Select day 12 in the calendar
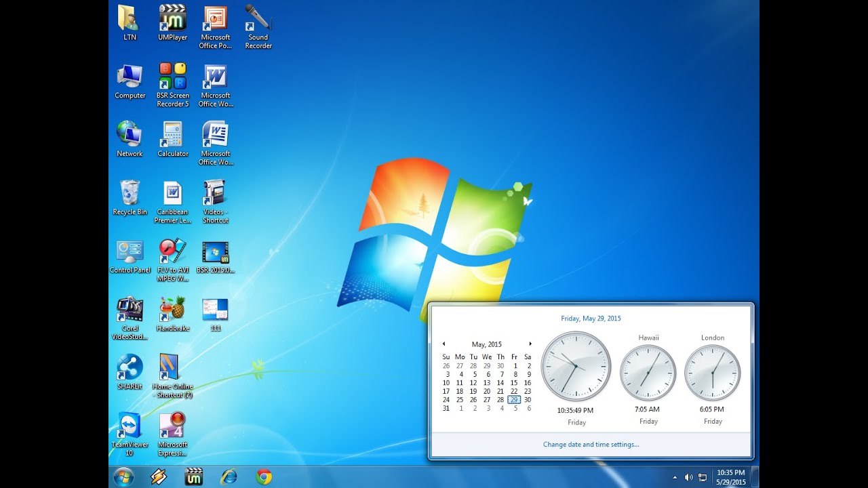Image resolution: width=868 pixels, height=488 pixels. point(473,383)
